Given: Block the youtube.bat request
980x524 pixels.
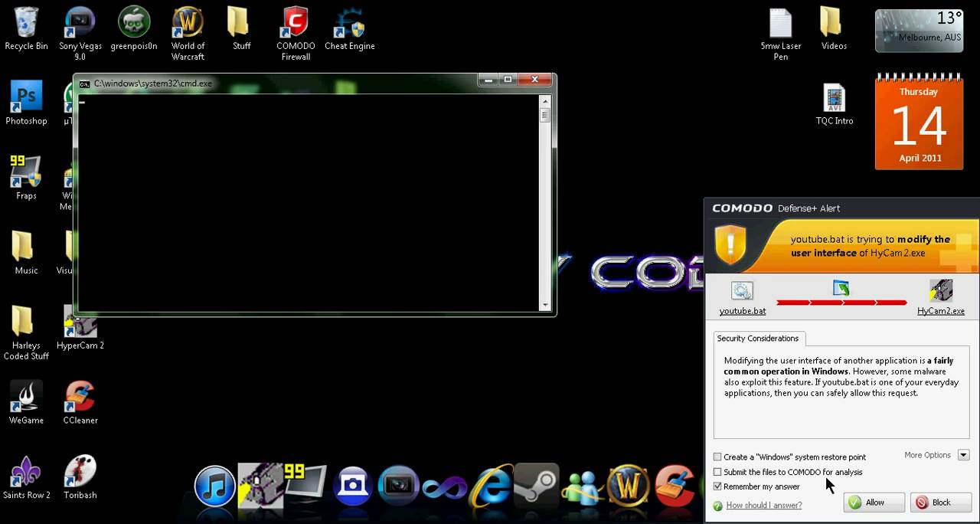Looking at the screenshot, I should [x=941, y=503].
